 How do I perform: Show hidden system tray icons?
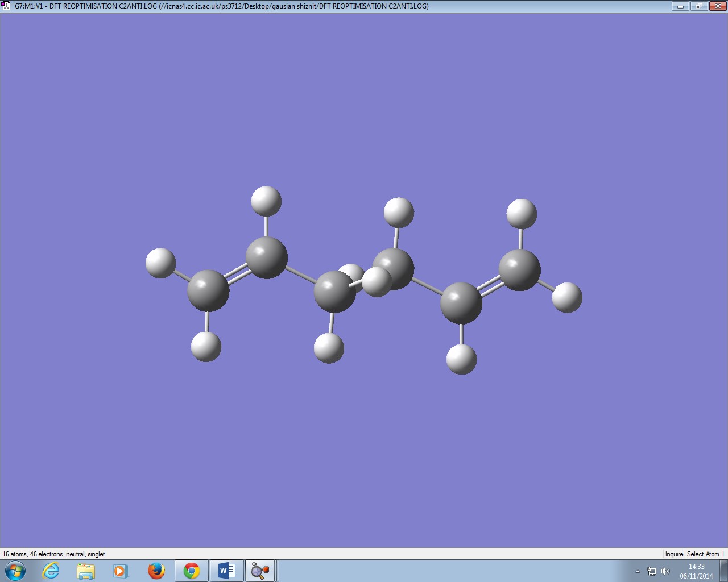coord(638,571)
